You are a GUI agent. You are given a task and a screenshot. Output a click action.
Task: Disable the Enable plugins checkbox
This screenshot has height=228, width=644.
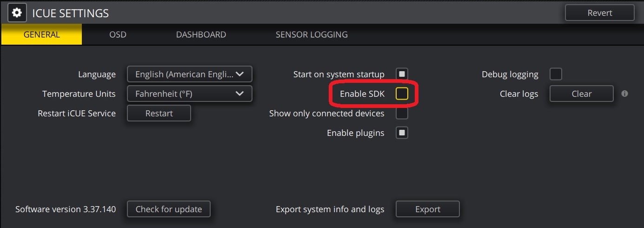coord(402,133)
